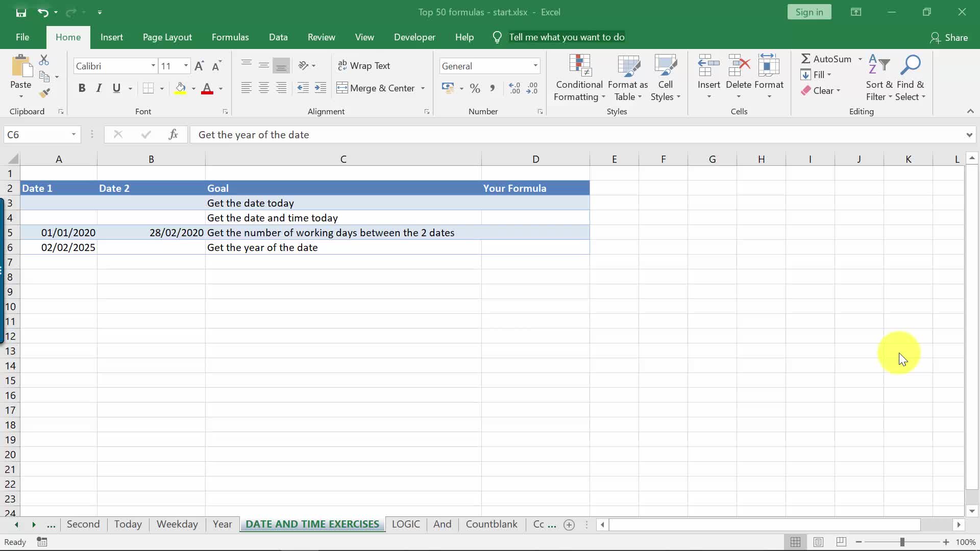Click the Cut scissors icon
This screenshot has height=551, width=980.
coord(44,60)
